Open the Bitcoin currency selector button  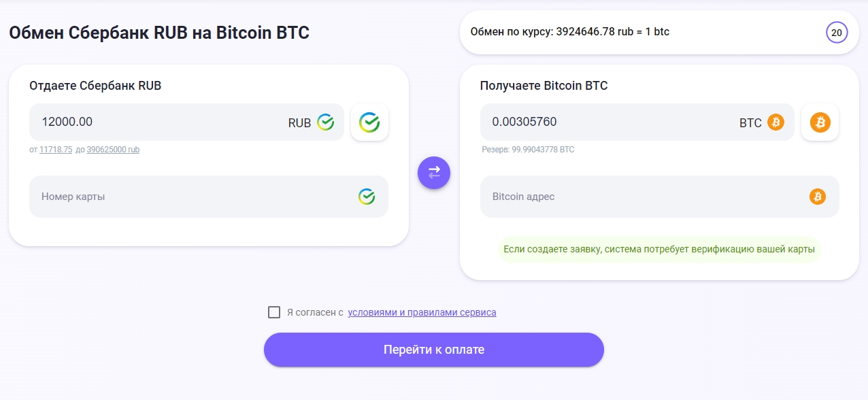820,122
